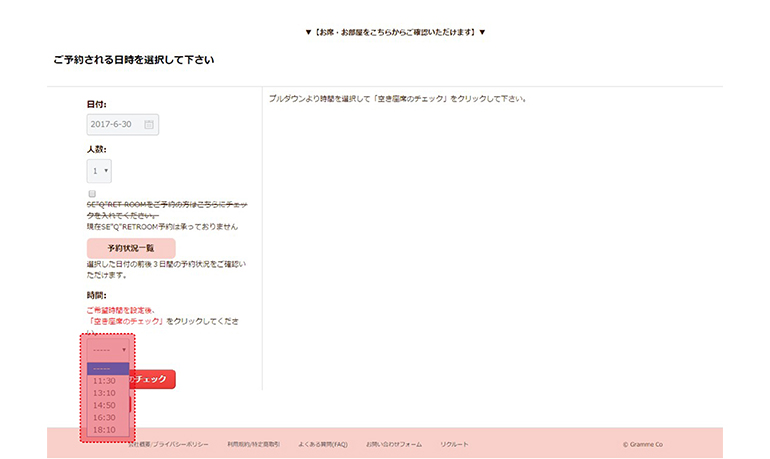Screen dimensions: 770x459
Task: Click the 予約状況一覧 button
Action: click(x=131, y=247)
